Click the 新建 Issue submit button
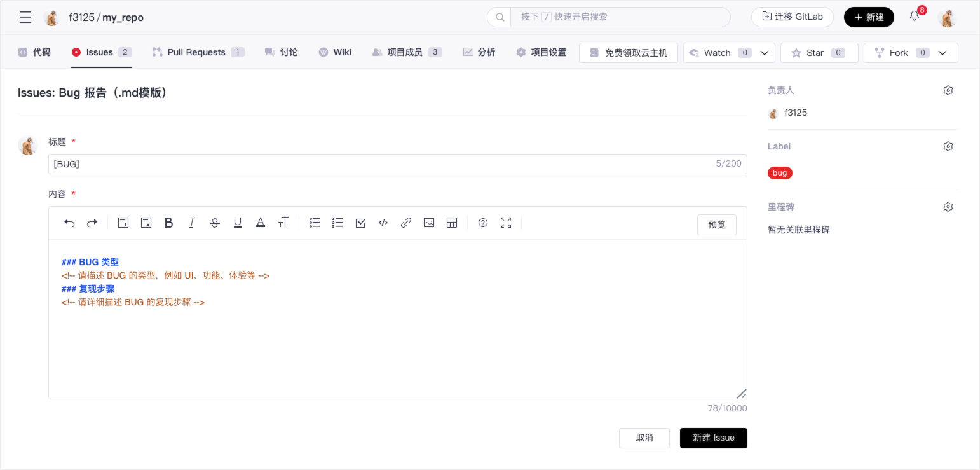980x470 pixels. (x=713, y=438)
